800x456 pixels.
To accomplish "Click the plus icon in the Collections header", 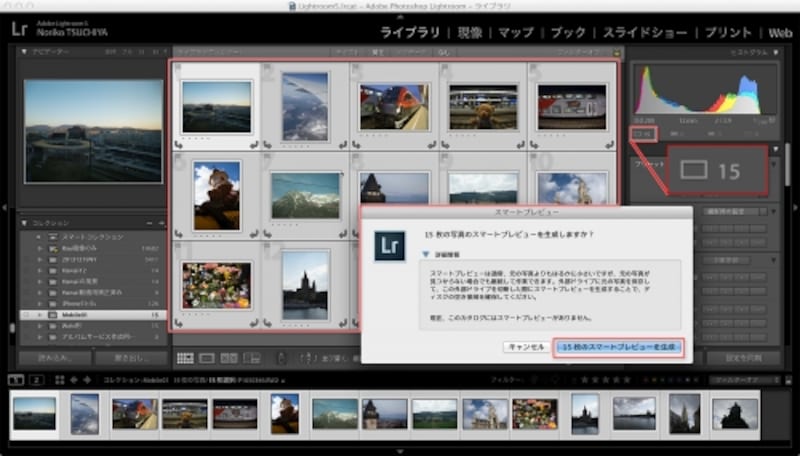I will (161, 223).
